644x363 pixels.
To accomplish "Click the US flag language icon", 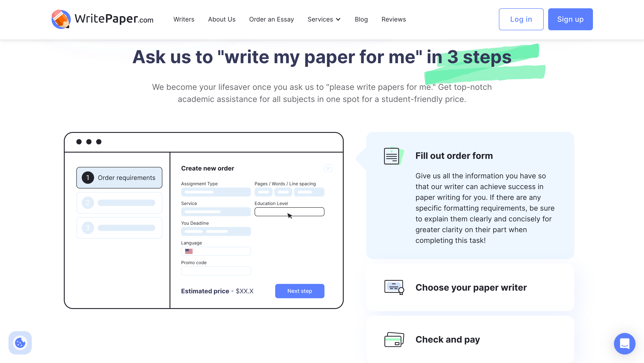I will [189, 251].
